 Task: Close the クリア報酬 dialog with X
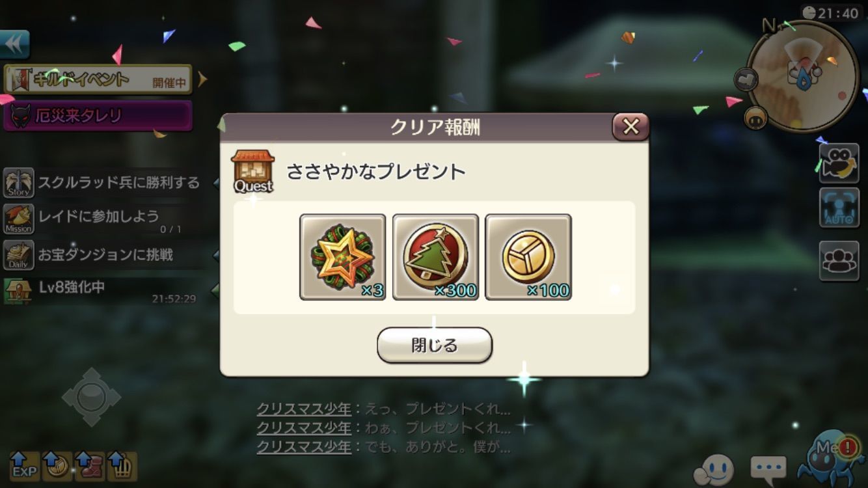click(631, 127)
